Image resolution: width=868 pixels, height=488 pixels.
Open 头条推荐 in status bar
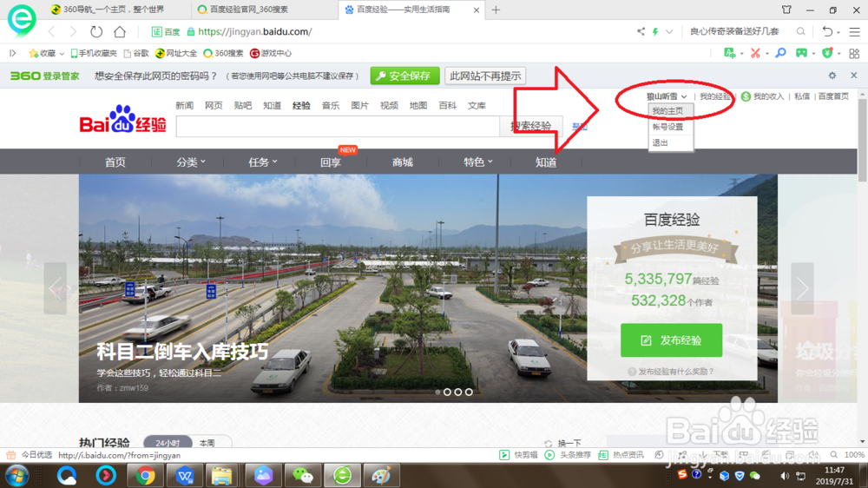[568, 455]
